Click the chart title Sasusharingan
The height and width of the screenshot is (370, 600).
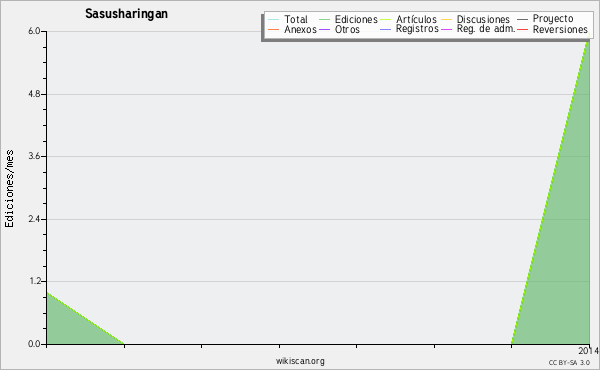pos(126,14)
